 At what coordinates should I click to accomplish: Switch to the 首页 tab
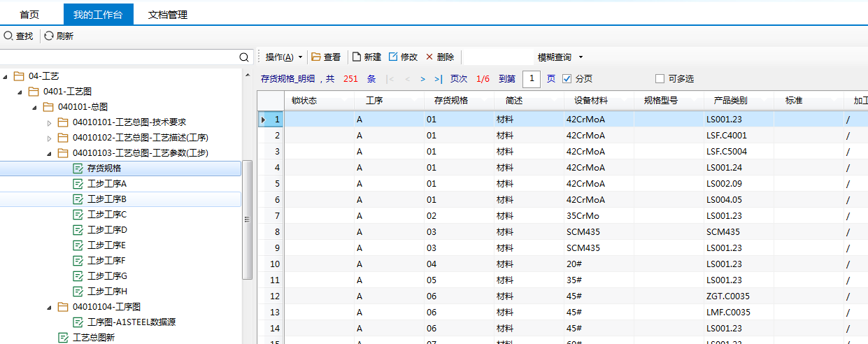click(x=29, y=15)
